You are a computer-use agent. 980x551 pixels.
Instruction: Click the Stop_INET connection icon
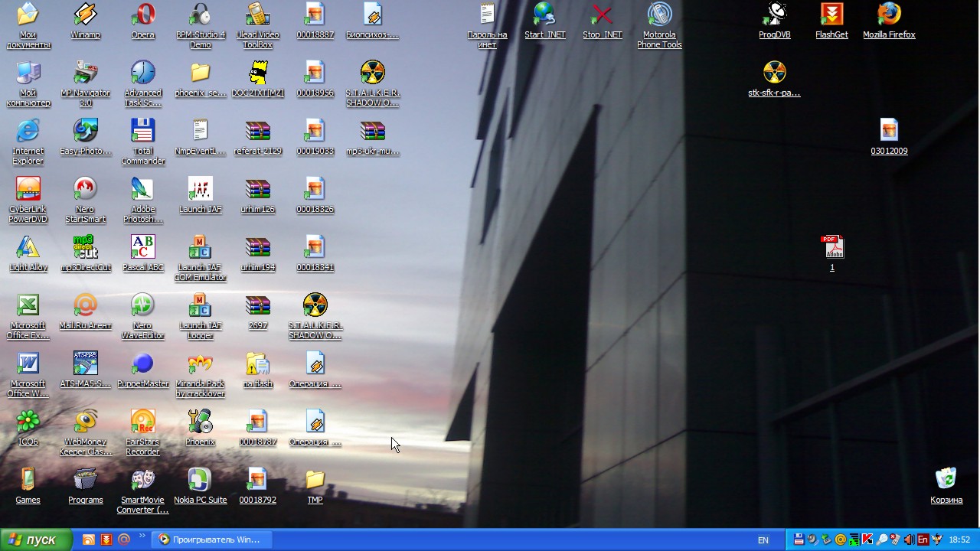602,20
